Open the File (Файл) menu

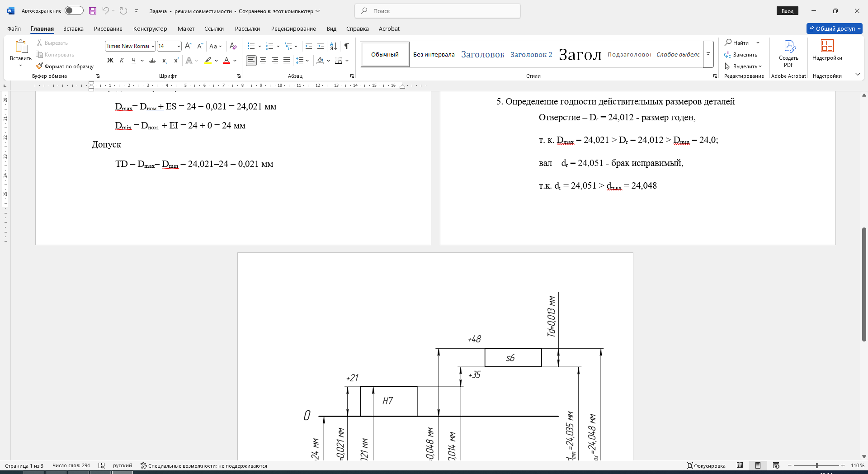click(x=14, y=28)
